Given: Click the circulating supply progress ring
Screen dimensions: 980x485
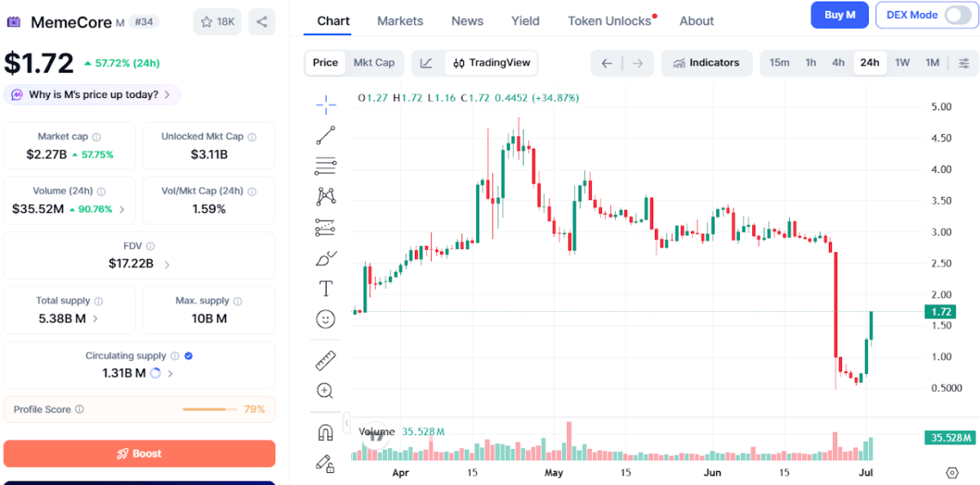Looking at the screenshot, I should tap(156, 374).
